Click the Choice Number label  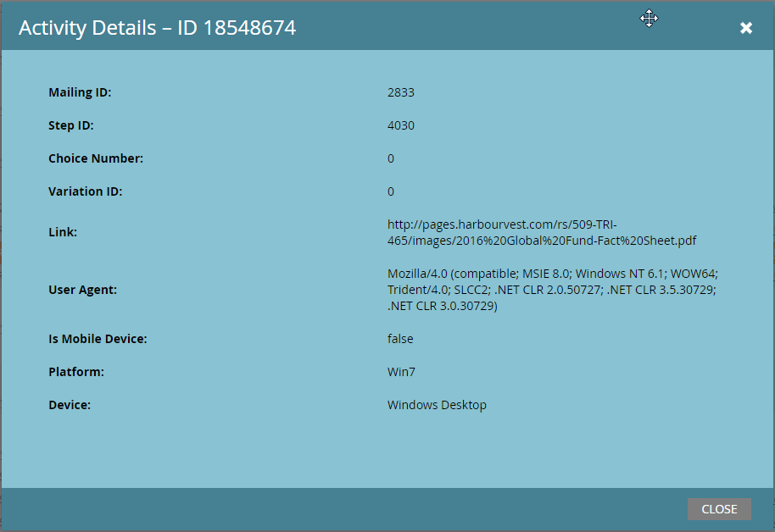pos(96,158)
